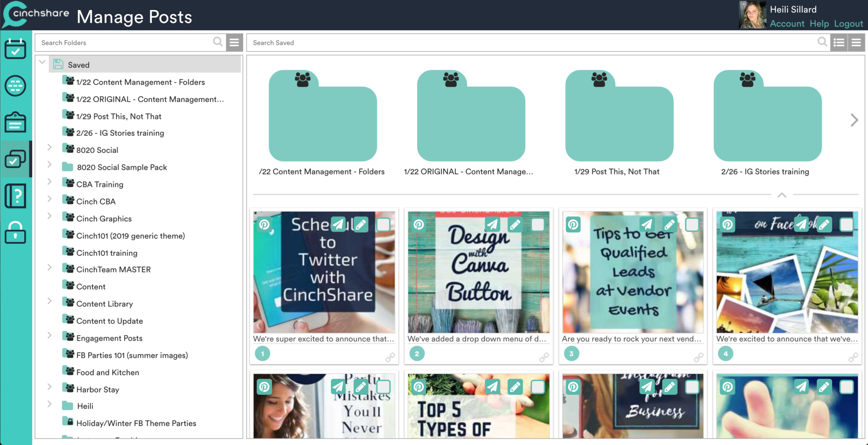Click paper plane icon on Canva Button post
Image resolution: width=868 pixels, height=445 pixels.
click(492, 224)
